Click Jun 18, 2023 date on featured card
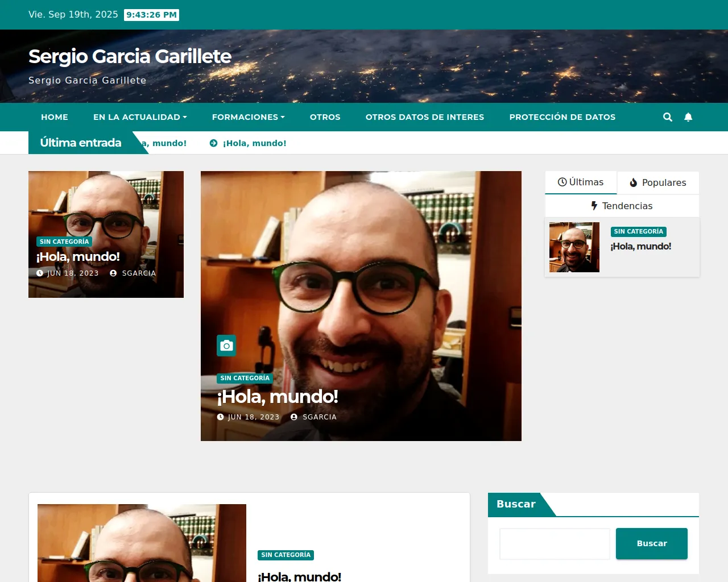The image size is (728, 582). (x=254, y=417)
